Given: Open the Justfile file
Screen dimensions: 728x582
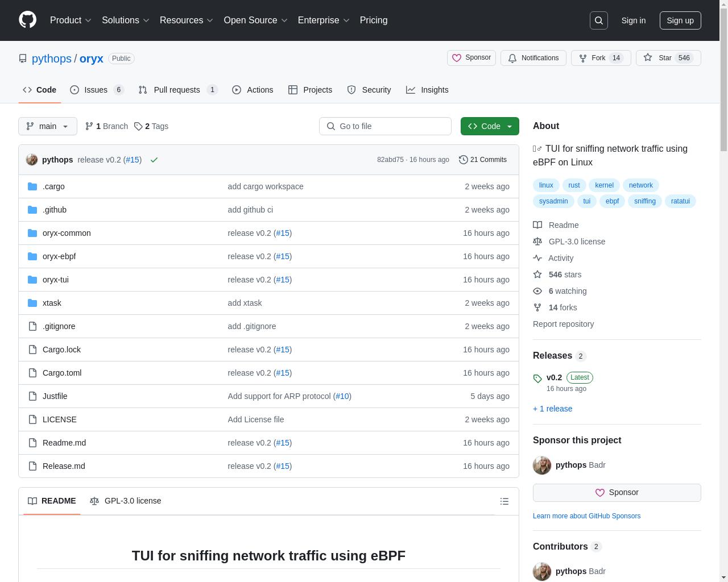Looking at the screenshot, I should [55, 396].
